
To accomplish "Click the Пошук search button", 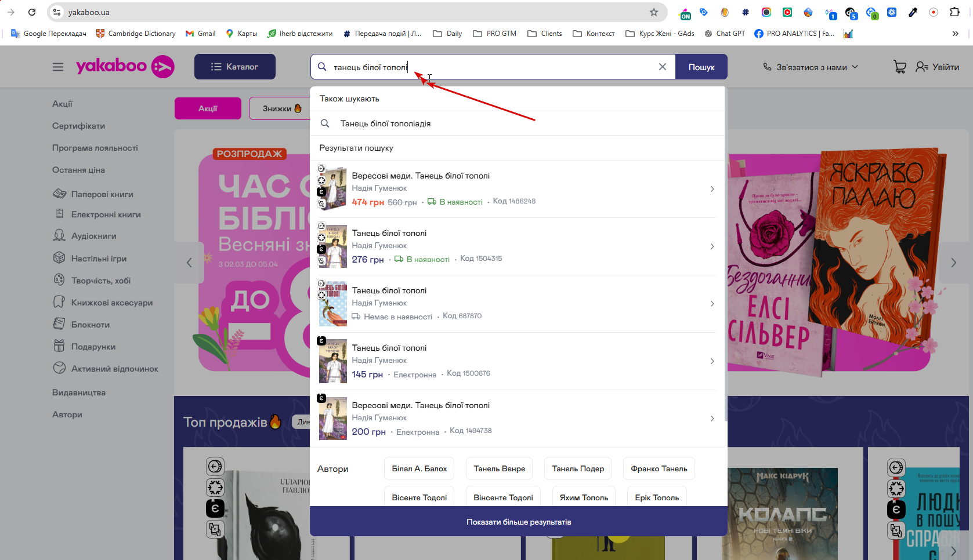I will point(701,67).
